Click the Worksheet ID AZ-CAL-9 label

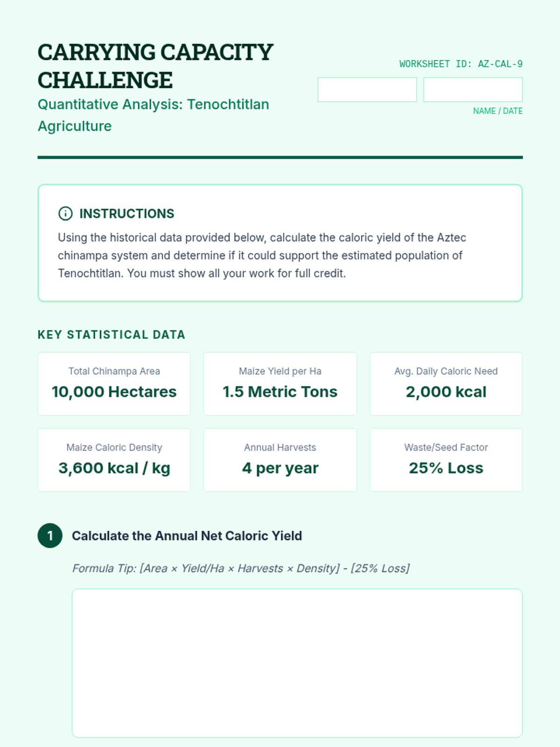coord(461,64)
